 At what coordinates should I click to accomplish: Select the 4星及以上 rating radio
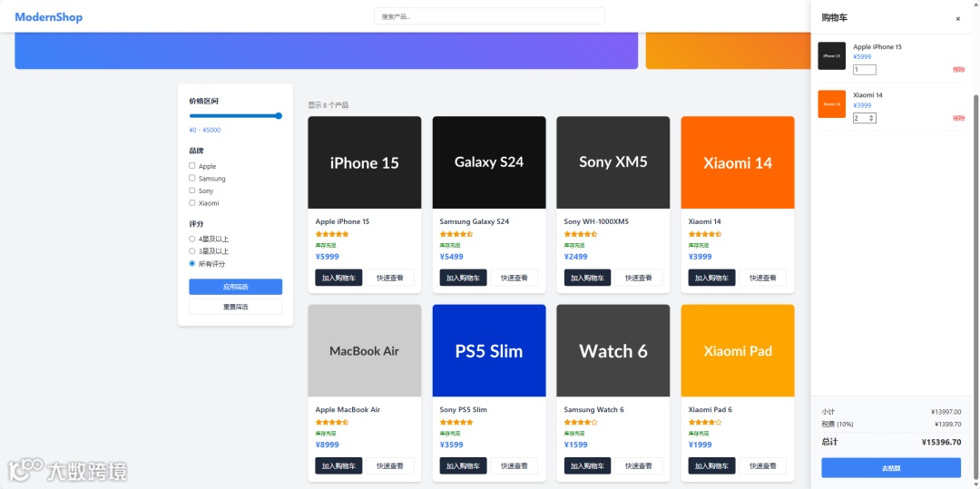click(x=191, y=239)
